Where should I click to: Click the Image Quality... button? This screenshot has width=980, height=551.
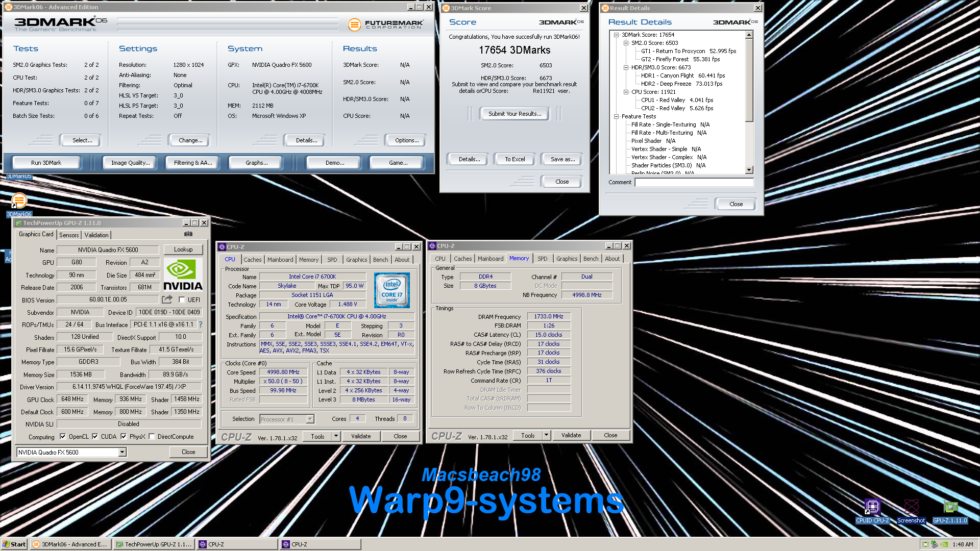(x=131, y=163)
